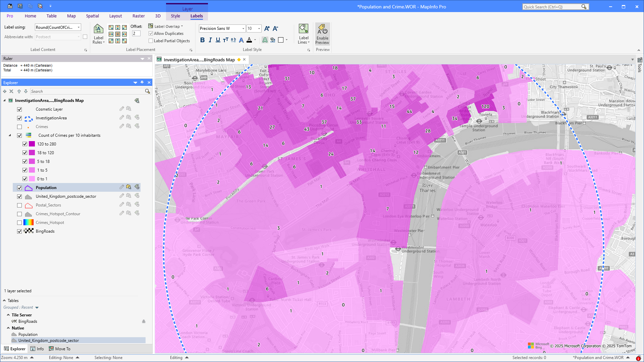Click pencil edit icon for InvestigationArea

click(x=122, y=118)
